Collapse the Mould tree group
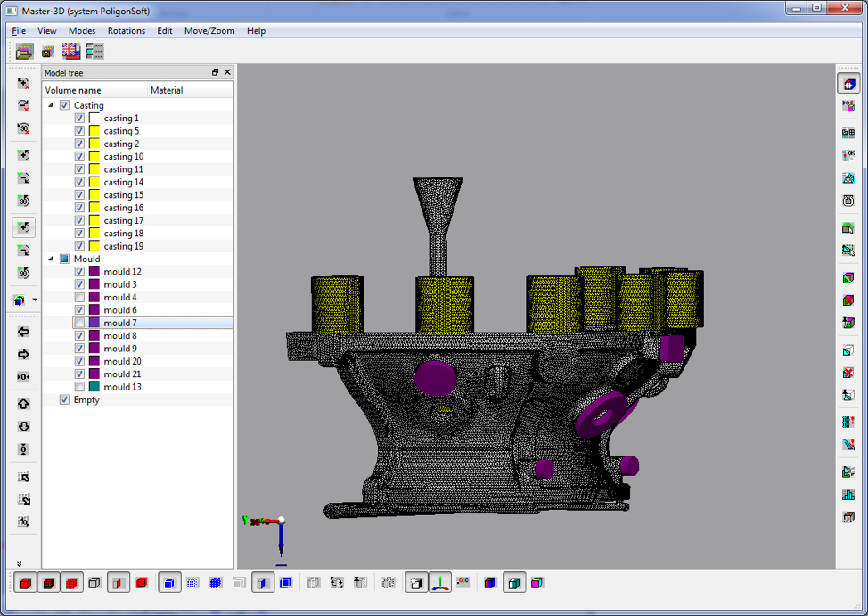Screen dimensions: 868x616 pyautogui.click(x=51, y=259)
